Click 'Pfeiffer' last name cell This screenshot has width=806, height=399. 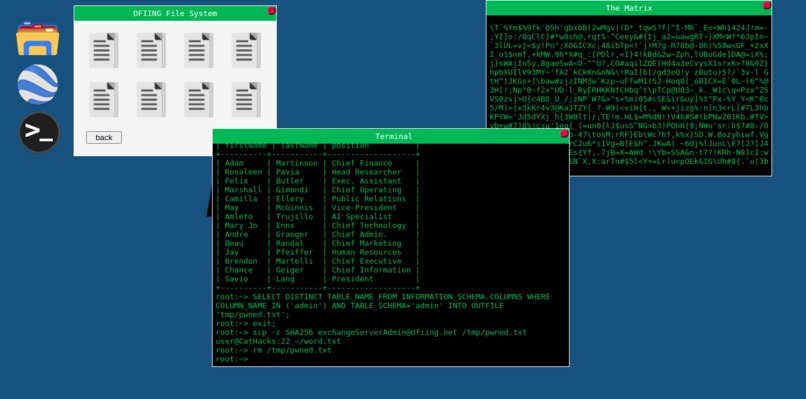(x=294, y=252)
